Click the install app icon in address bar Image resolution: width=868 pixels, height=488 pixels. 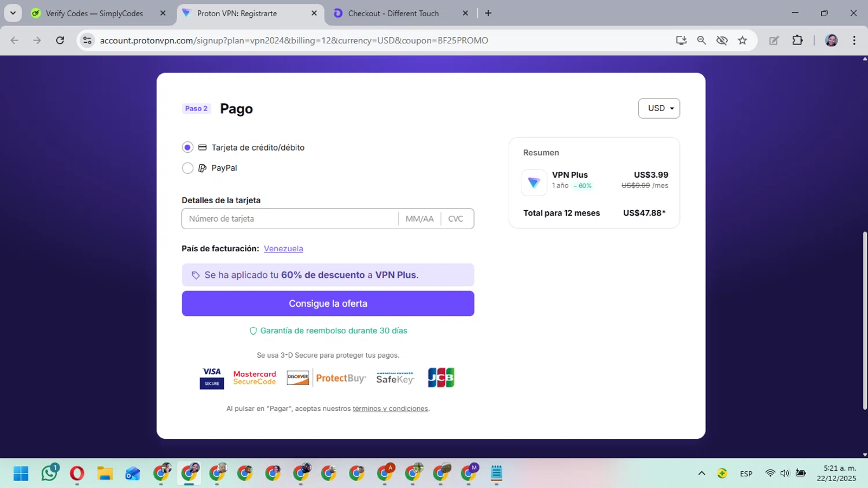tap(681, 41)
